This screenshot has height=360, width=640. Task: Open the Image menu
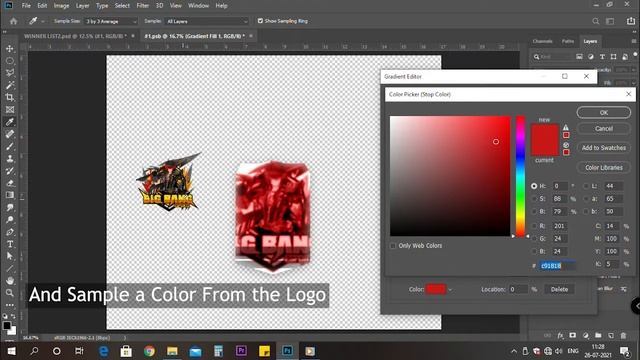[x=61, y=6]
